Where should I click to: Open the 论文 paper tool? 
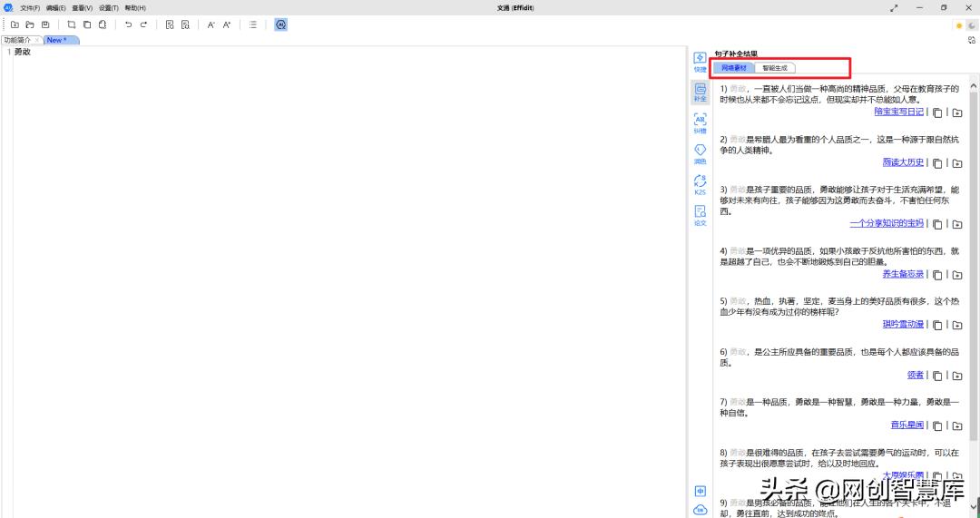(x=700, y=216)
